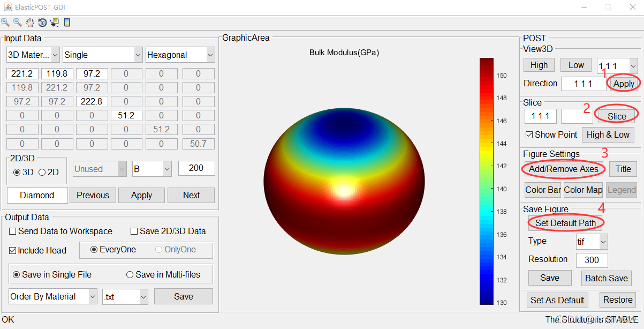Click the Resolution field showing 300
This screenshot has width=644, height=329.
(x=592, y=260)
